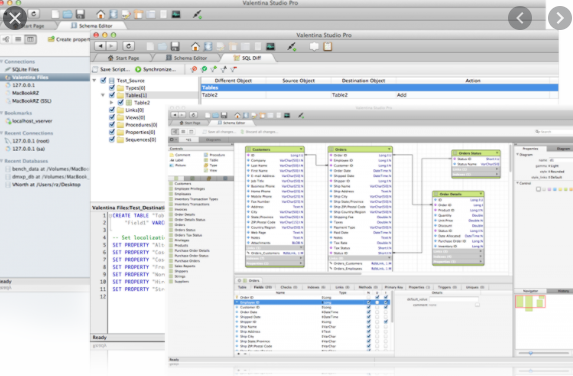Viewport: 573px width, 376px height.
Task: Go forward in the SQL Diff window toolbar
Action: [x=111, y=46]
